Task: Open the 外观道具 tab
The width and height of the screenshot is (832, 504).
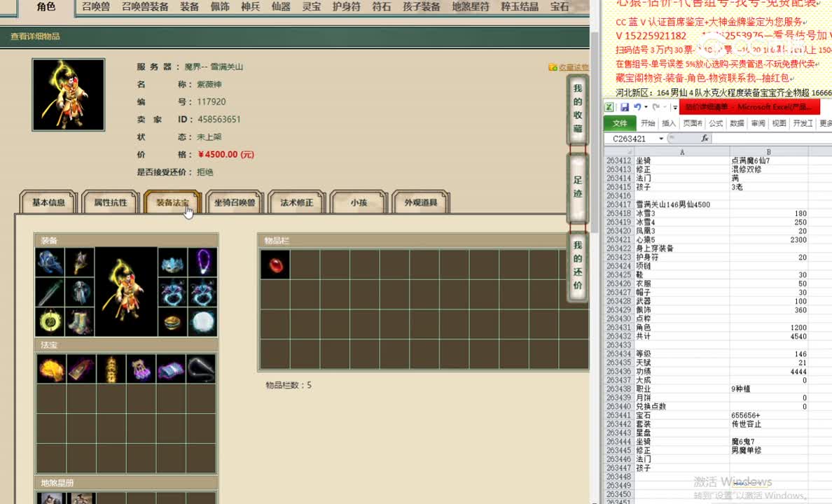Action: click(x=421, y=202)
